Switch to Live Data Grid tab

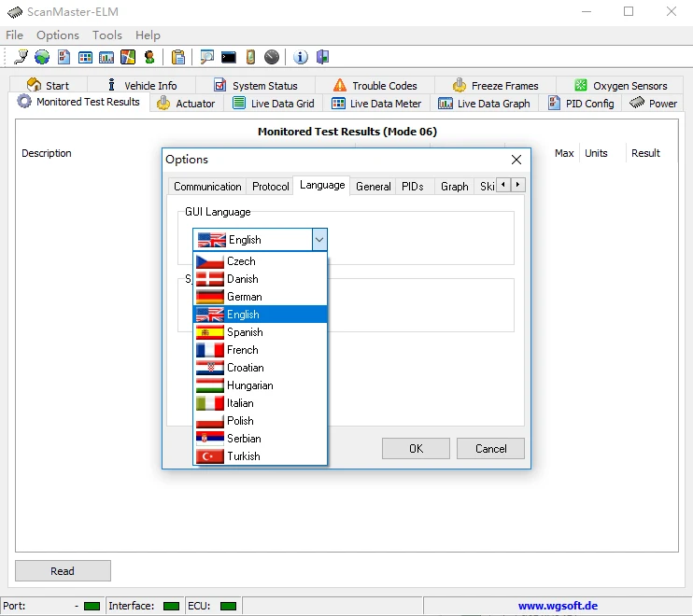click(x=273, y=104)
